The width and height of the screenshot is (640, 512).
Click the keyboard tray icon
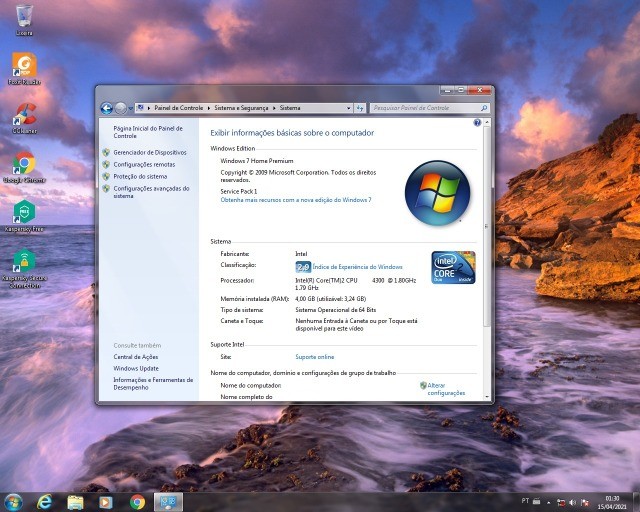(x=537, y=501)
